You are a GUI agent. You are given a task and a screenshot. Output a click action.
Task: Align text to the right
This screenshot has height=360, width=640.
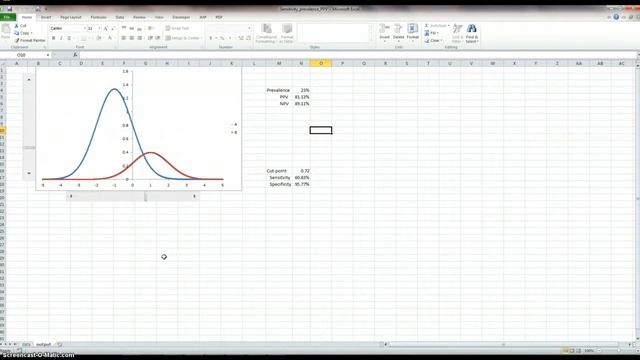click(x=140, y=38)
